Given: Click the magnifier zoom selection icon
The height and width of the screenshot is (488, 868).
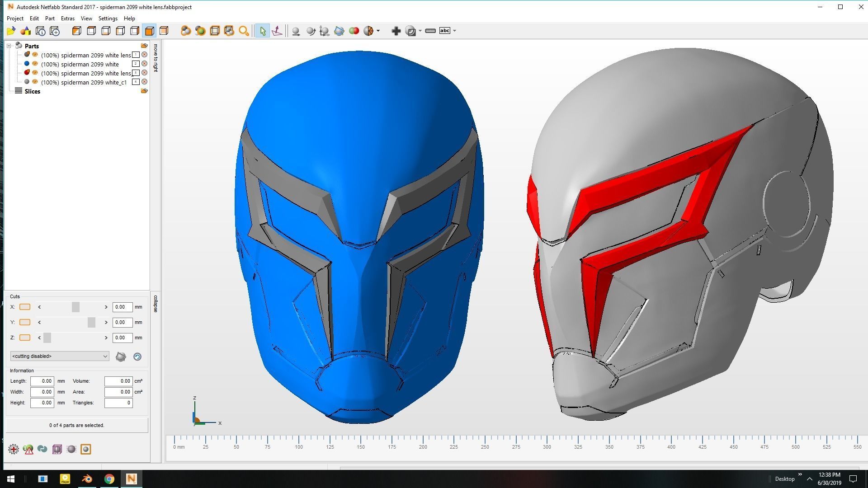Looking at the screenshot, I should click(244, 31).
